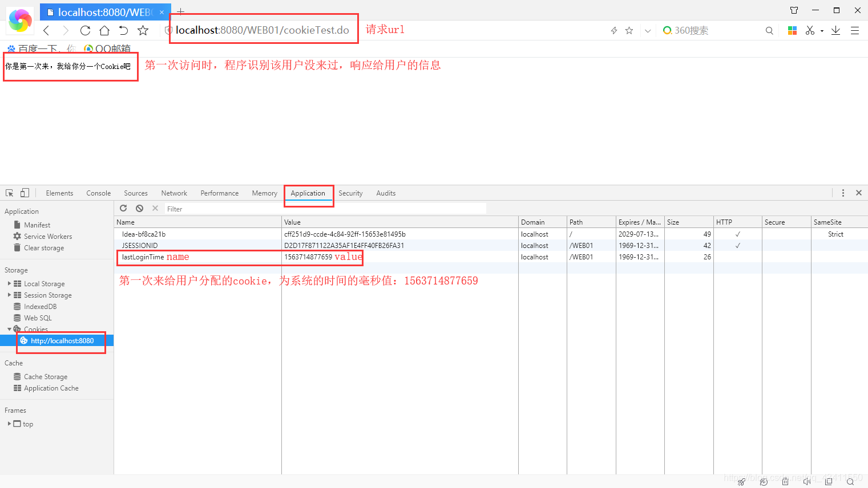Sort cookies by the Path column header
Image resolution: width=868 pixels, height=488 pixels.
(591, 222)
